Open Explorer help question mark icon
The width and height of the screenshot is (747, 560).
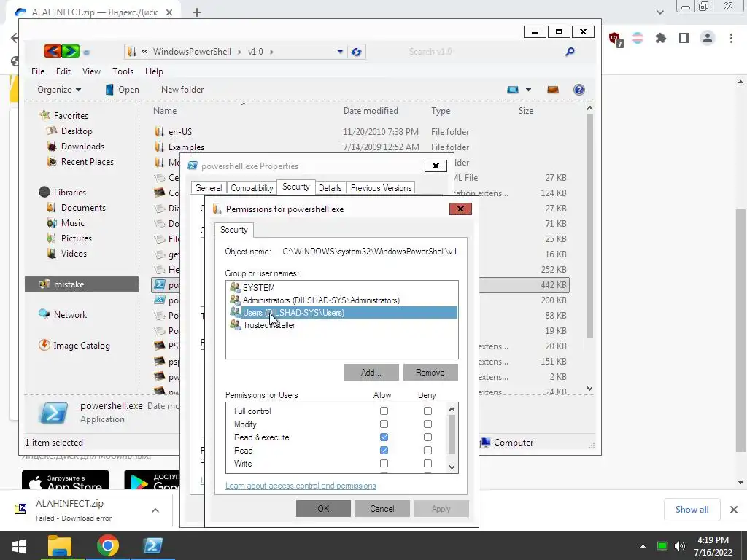(578, 90)
